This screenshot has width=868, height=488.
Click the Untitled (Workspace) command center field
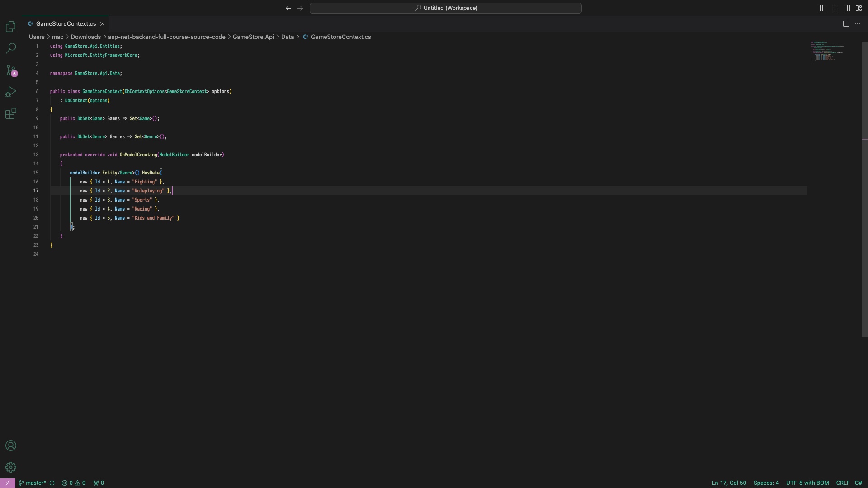pyautogui.click(x=445, y=8)
